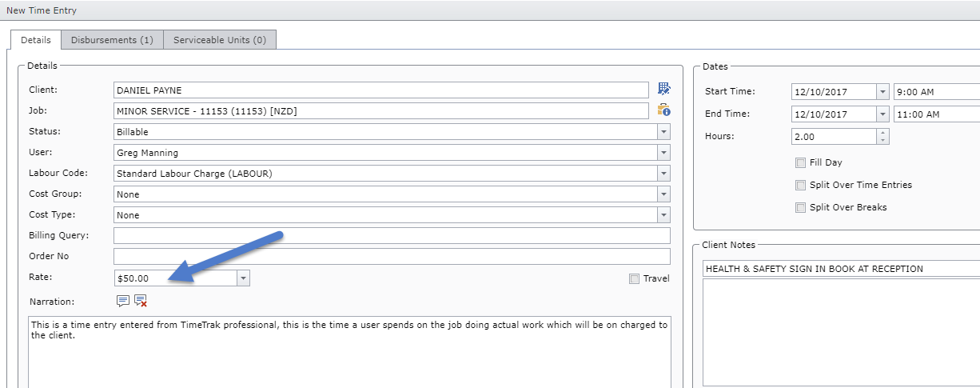The height and width of the screenshot is (388, 980).
Task: Toggle Split Over Time Entries checkbox
Action: click(x=800, y=185)
